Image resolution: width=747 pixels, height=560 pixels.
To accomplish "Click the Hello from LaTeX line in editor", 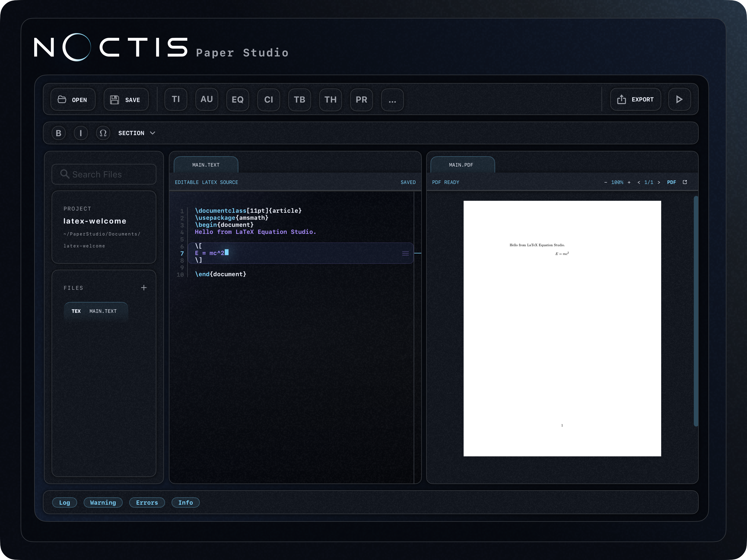I will [x=255, y=232].
